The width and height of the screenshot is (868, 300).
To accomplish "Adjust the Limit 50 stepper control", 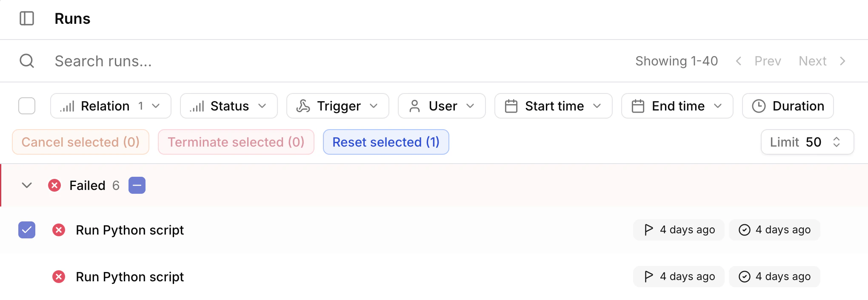I will (x=837, y=142).
